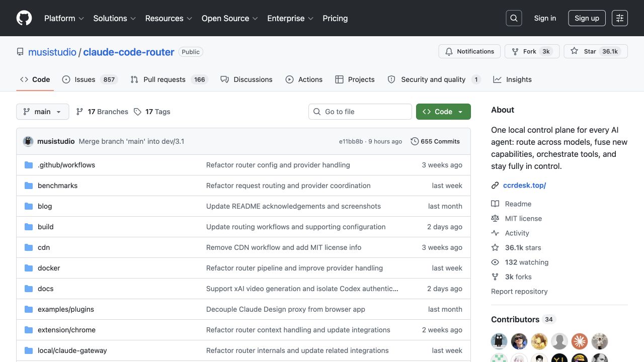Click the Sign up button
This screenshot has height=362, width=644.
click(x=587, y=18)
